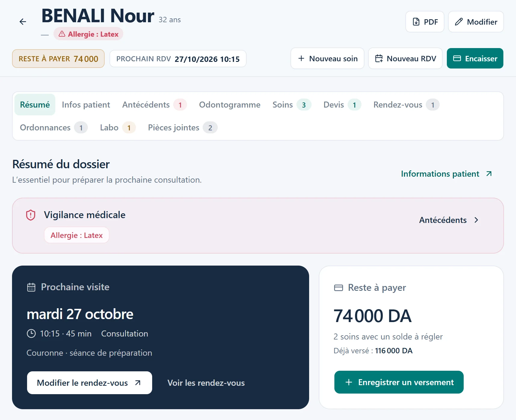Go to the Rendez-vous tab
The image size is (516, 420).
[x=406, y=105]
